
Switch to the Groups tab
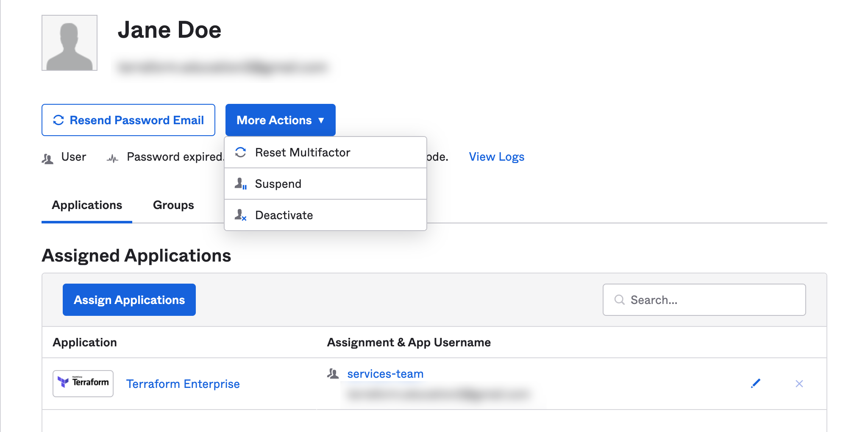[x=173, y=205]
